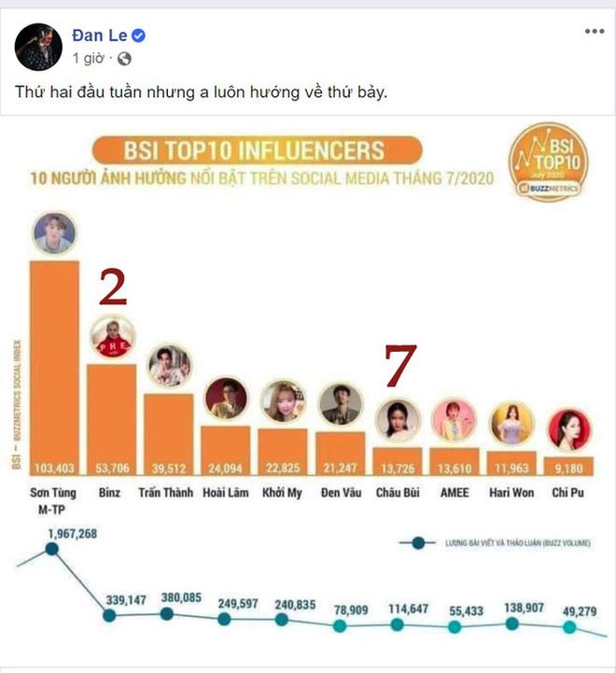The width and height of the screenshot is (616, 673).
Task: Click the globe public privacy icon
Action: (x=124, y=59)
